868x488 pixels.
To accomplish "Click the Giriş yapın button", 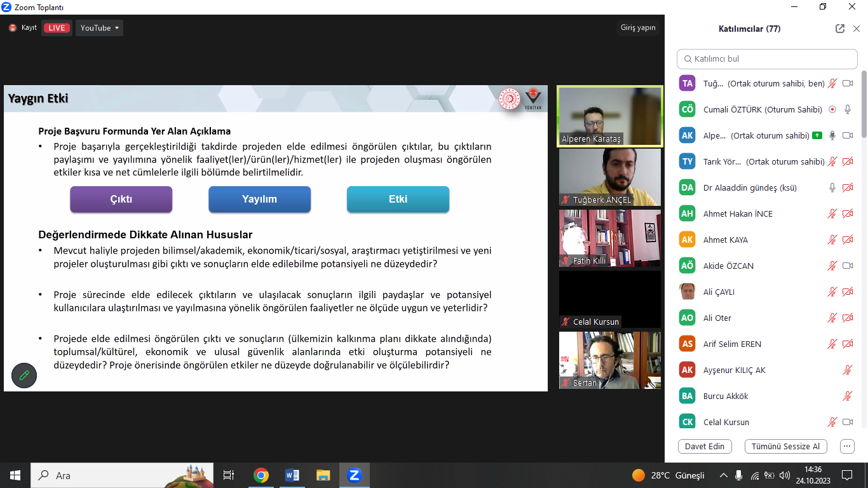I will [x=637, y=28].
